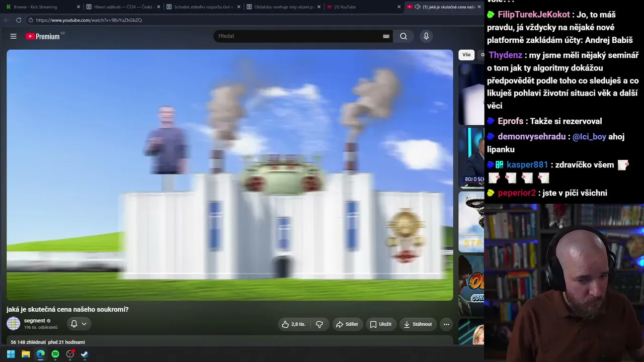Click chat username Eprofs
Viewport: 644px width, 362px height.
[511, 121]
